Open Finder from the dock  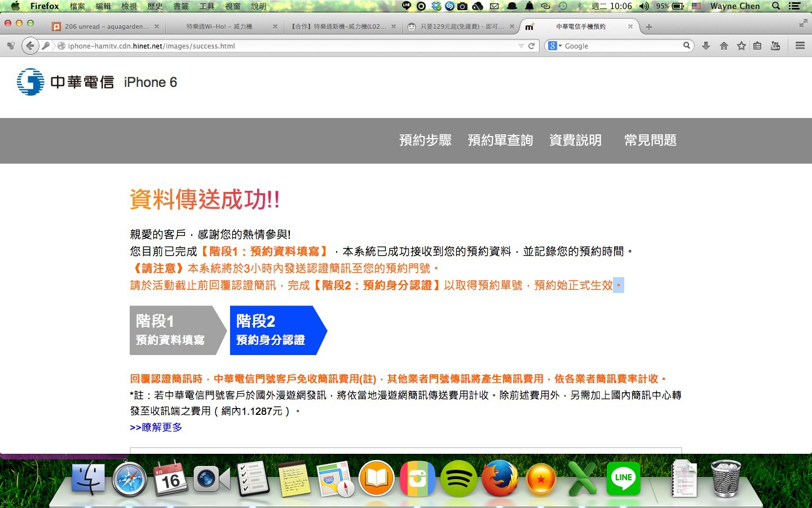click(88, 479)
